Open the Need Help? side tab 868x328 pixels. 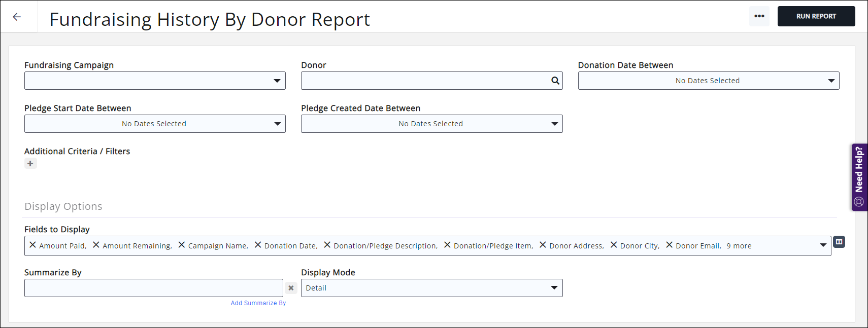coord(859,177)
